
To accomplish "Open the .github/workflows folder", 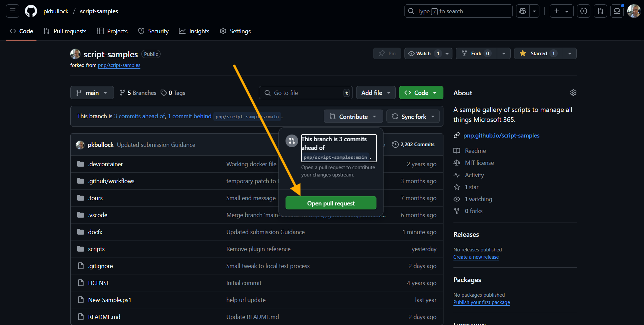I will click(x=111, y=181).
